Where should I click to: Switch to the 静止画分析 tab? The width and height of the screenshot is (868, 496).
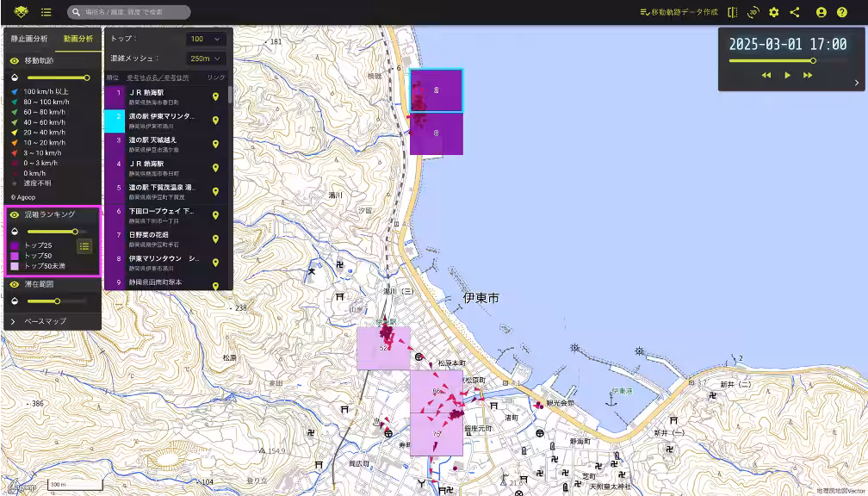click(28, 39)
